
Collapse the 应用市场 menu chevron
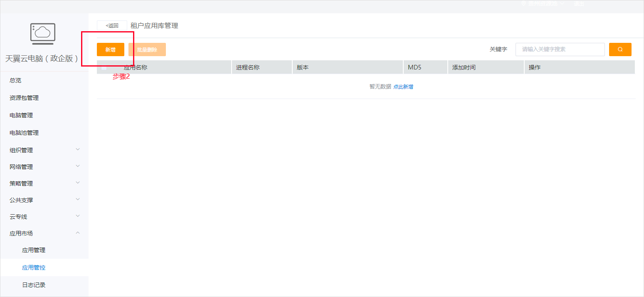coord(78,233)
